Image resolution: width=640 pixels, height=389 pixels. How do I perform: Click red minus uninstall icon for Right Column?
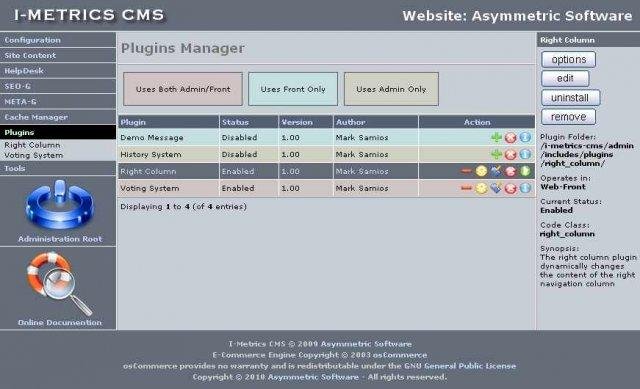pyautogui.click(x=466, y=171)
